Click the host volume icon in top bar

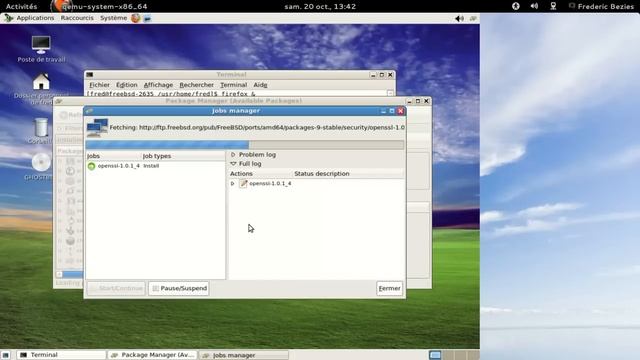point(534,6)
